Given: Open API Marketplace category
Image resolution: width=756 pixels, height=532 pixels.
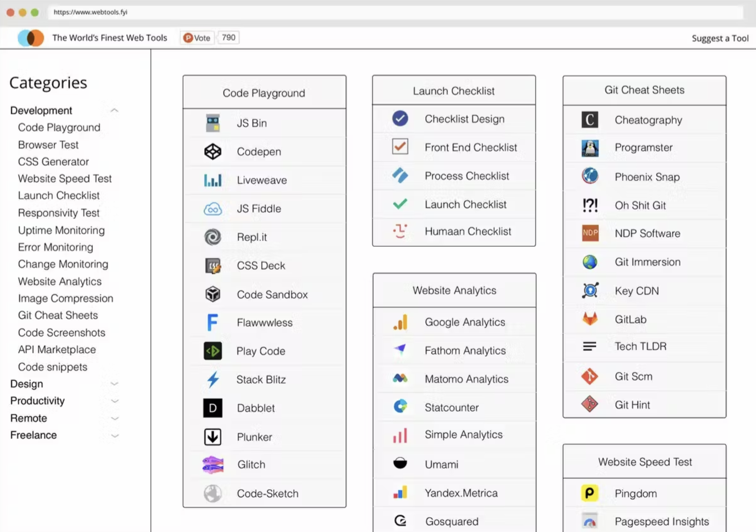Looking at the screenshot, I should coord(57,350).
